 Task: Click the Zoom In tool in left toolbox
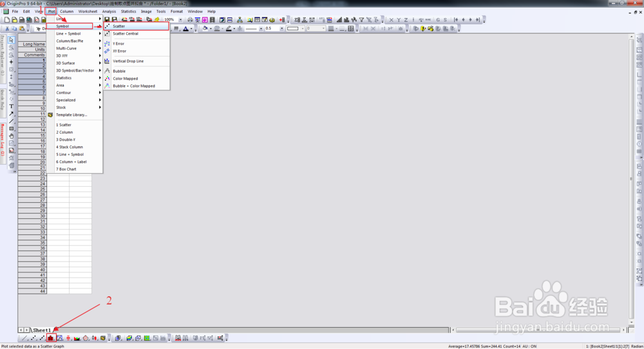(11, 47)
